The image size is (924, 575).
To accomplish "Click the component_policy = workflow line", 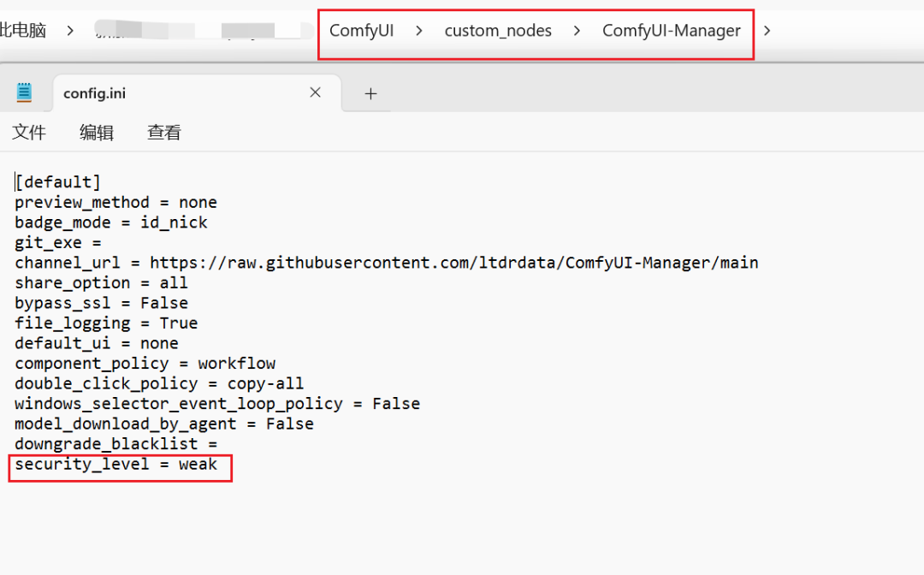I will 145,363.
